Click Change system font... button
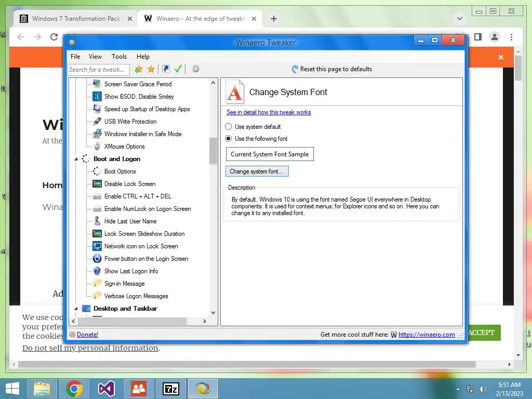Viewport: 532px width, 399px height. click(x=257, y=171)
